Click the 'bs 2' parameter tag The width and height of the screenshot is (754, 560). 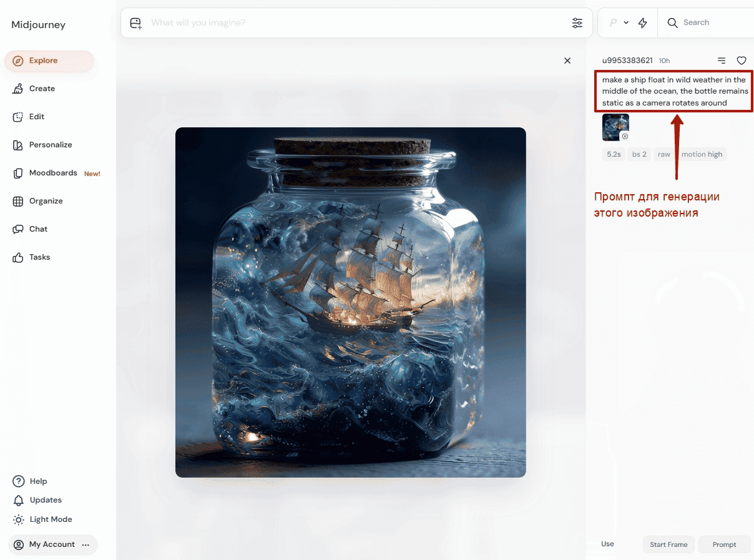(x=639, y=154)
